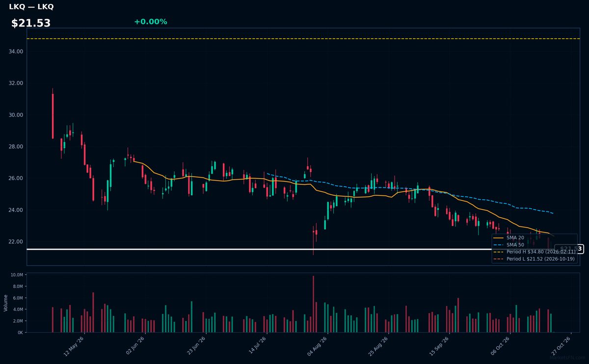589x364 pixels.
Task: Select the 25 Aug '26 date label
Action: (x=378, y=345)
